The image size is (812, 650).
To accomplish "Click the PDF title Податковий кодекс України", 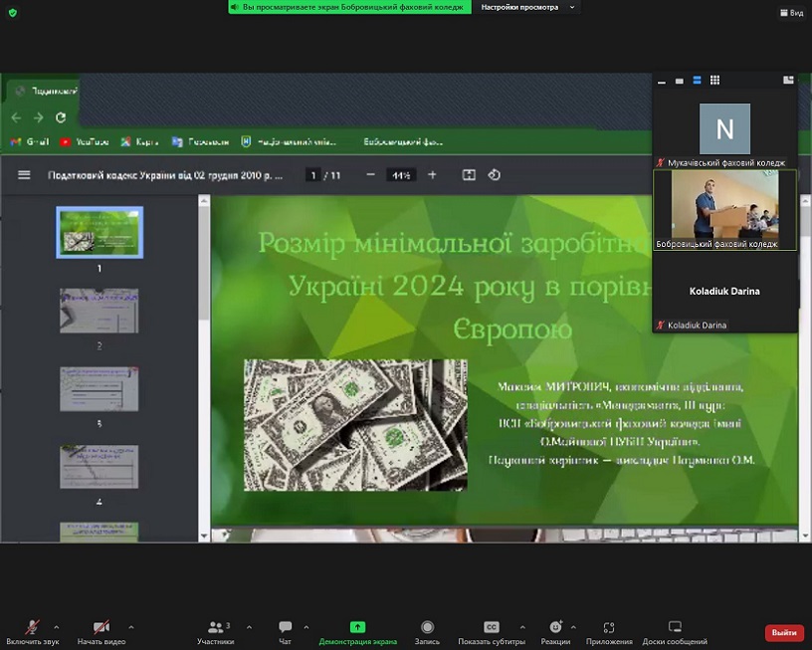I will coord(164,175).
